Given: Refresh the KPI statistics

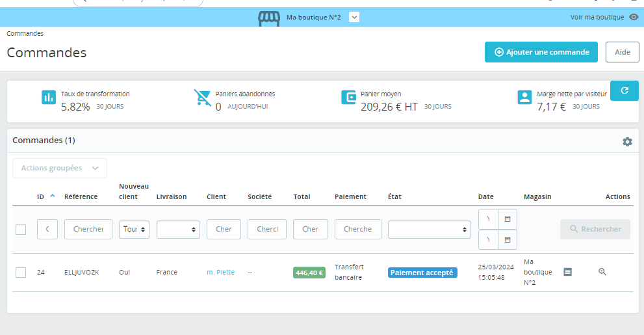Looking at the screenshot, I should [x=625, y=90].
